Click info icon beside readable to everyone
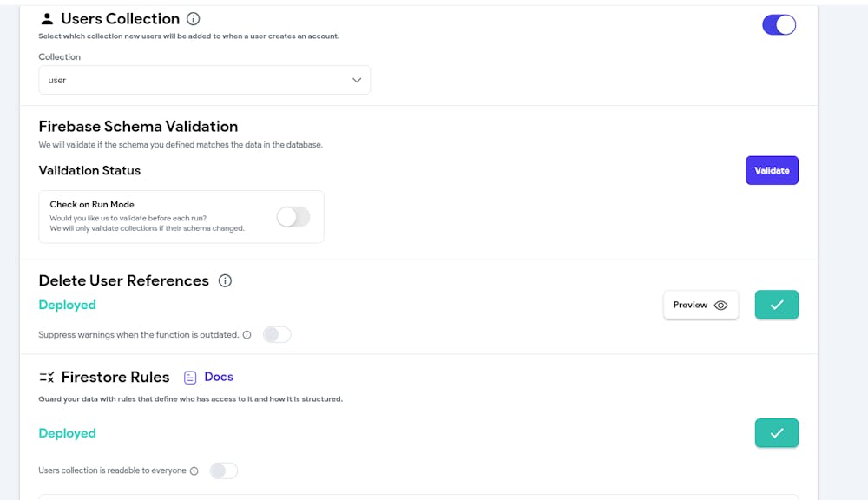 194,471
